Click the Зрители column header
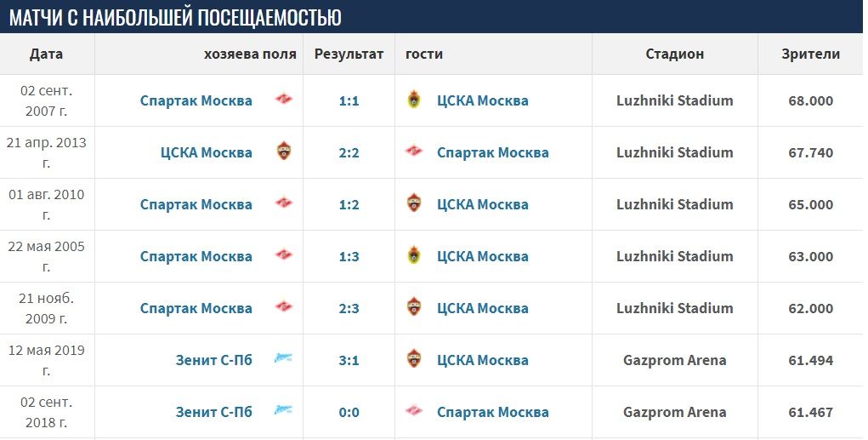The image size is (868, 440). pos(810,54)
